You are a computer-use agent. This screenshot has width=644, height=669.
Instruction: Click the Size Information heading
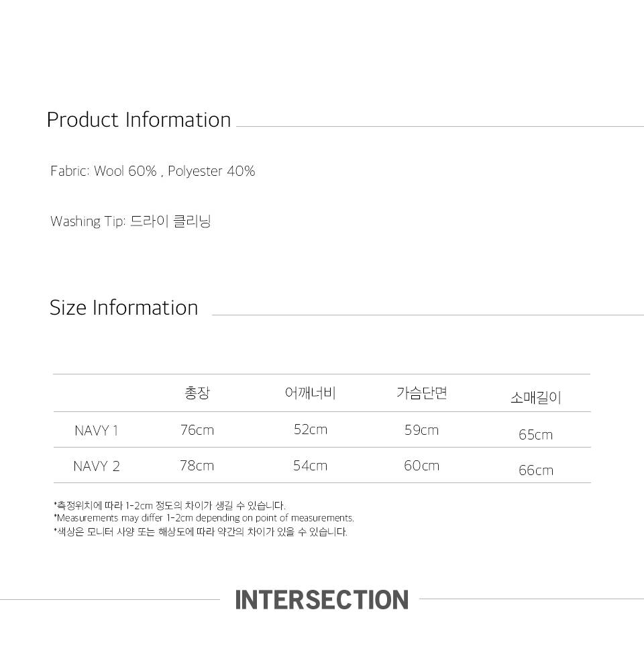(x=124, y=308)
